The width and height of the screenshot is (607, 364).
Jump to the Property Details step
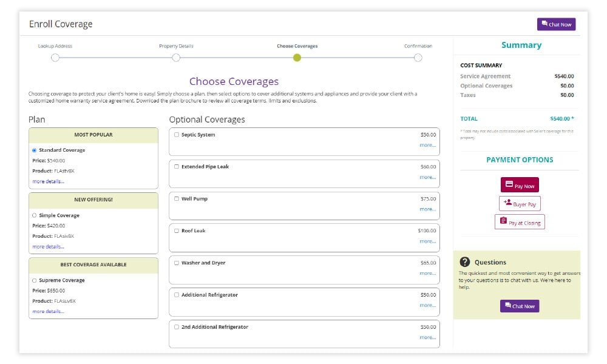click(x=176, y=58)
